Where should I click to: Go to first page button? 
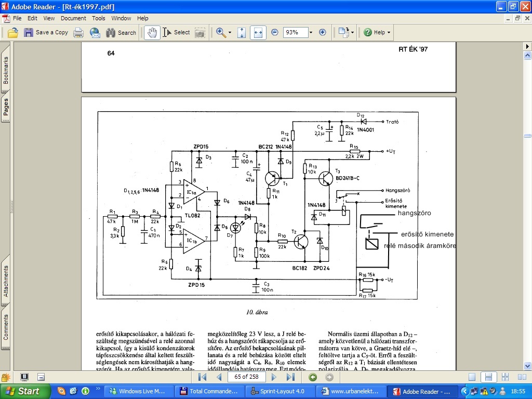coord(202,377)
